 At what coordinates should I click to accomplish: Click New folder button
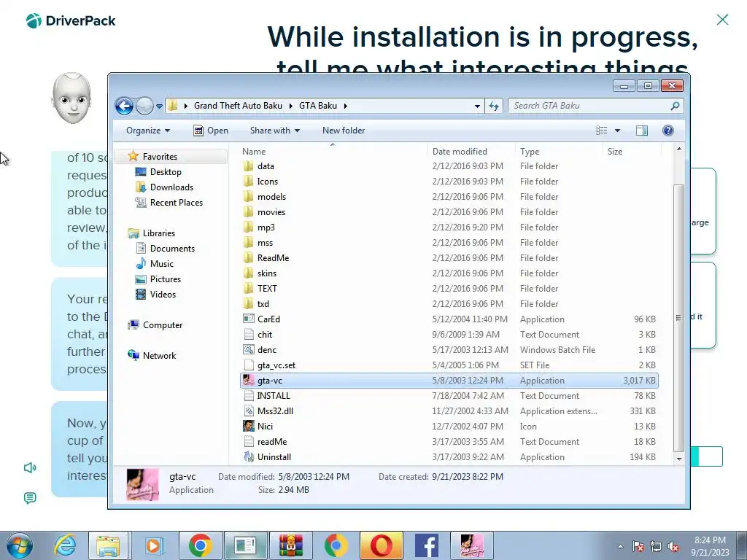[344, 131]
